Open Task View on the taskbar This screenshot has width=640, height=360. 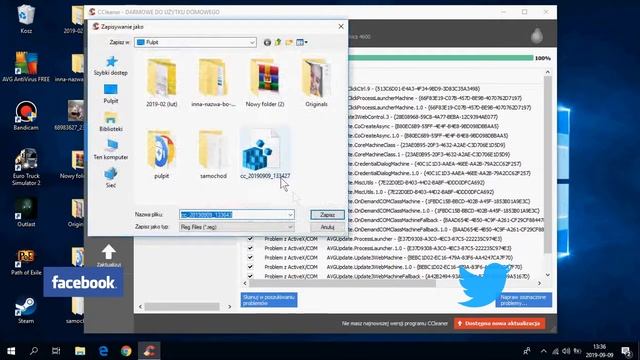(x=56, y=351)
